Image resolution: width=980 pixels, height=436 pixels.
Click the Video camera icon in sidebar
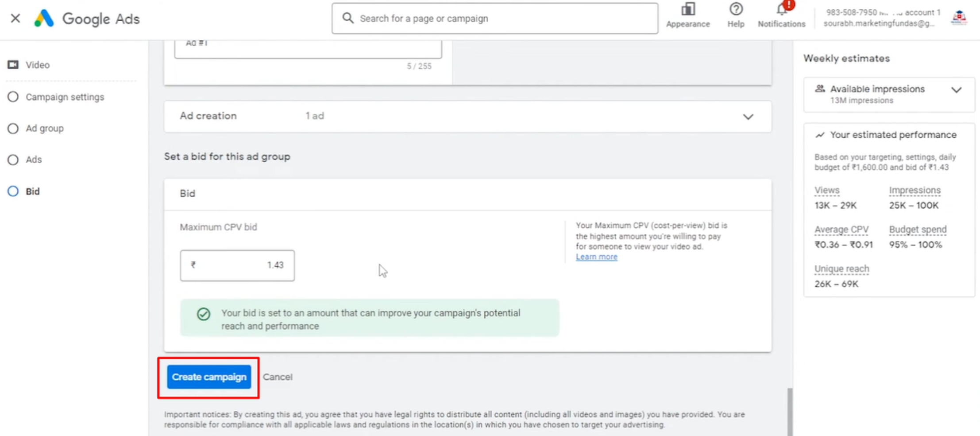point(13,65)
